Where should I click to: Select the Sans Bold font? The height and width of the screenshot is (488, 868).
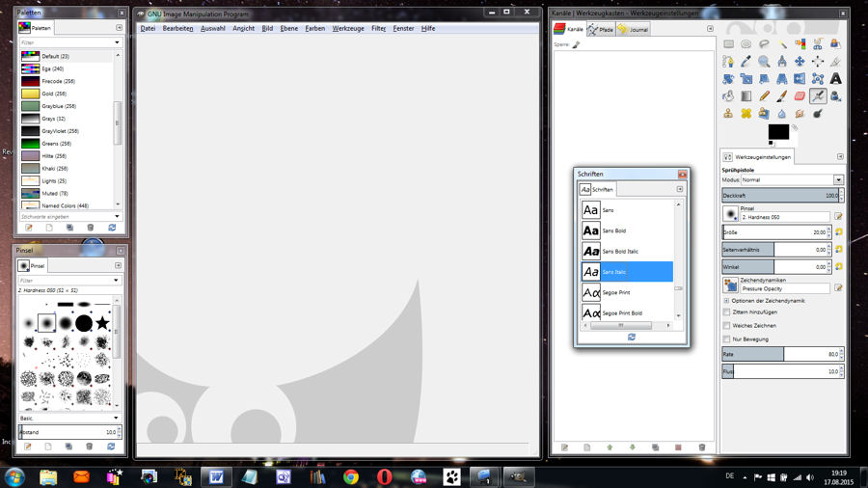(x=627, y=230)
